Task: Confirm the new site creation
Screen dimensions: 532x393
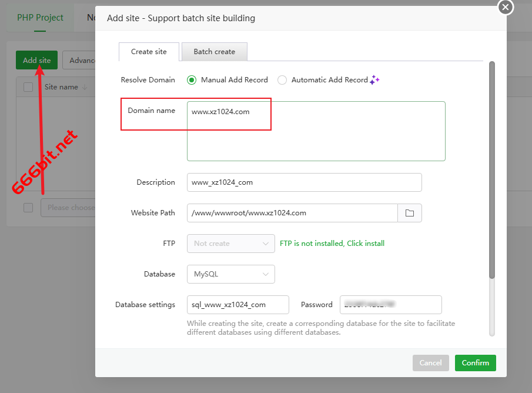Action: 476,363
